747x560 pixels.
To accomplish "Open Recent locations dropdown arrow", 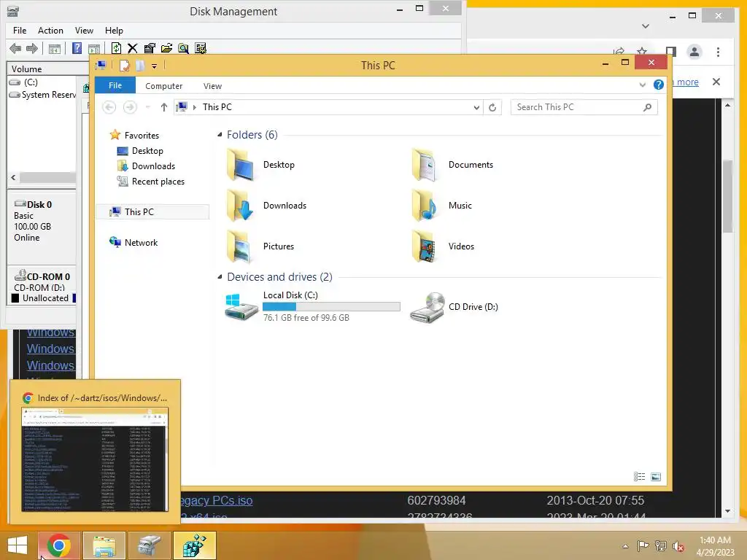I will [147, 107].
